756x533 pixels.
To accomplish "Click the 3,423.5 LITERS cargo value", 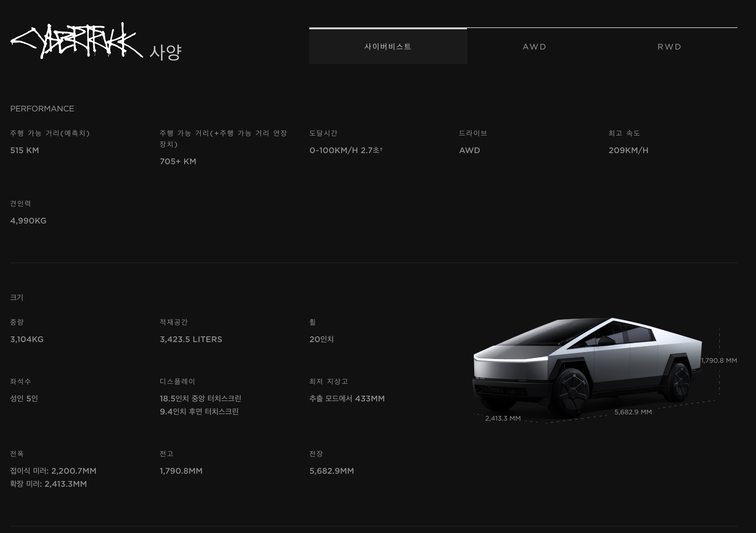I will (191, 339).
